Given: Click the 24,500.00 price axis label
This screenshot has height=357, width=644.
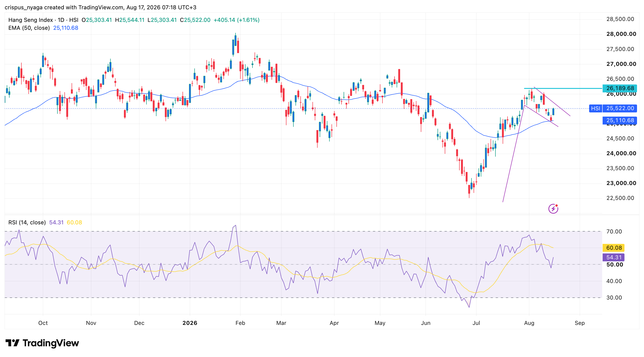Looking at the screenshot, I should pos(620,138).
